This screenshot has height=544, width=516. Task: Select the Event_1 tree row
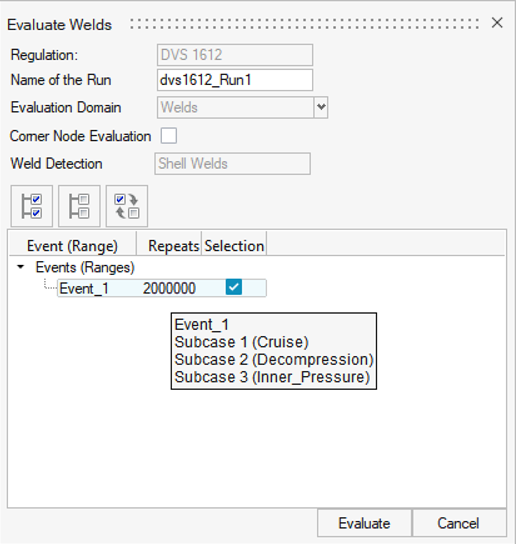click(162, 288)
